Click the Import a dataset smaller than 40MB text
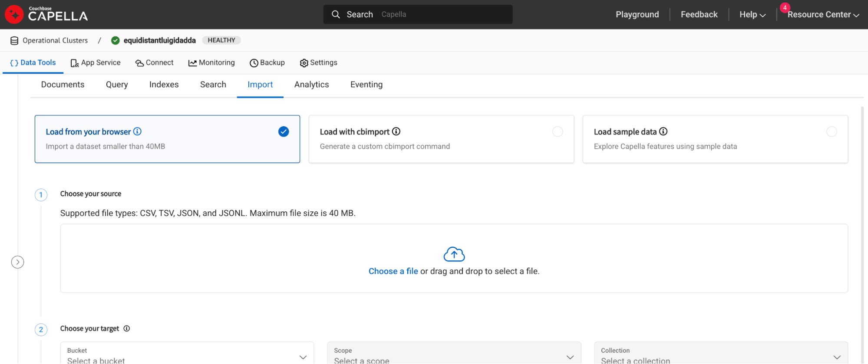868x364 pixels. click(106, 147)
